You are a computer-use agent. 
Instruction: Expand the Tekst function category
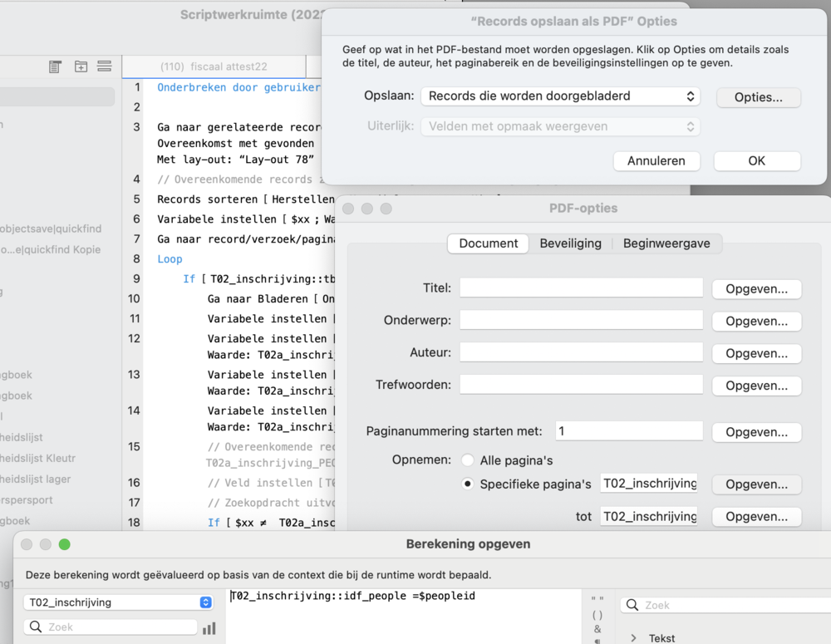tap(635, 637)
